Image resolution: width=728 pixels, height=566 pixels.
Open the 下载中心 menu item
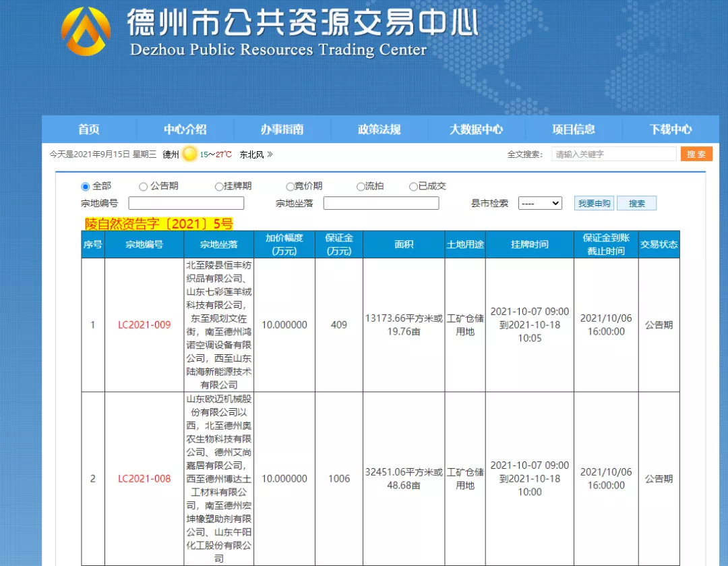pos(671,129)
